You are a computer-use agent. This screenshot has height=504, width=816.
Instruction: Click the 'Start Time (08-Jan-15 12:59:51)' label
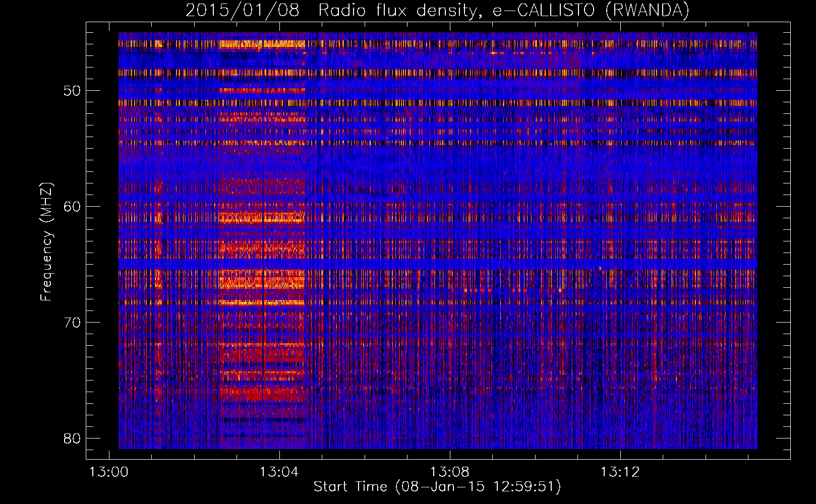pos(437,487)
